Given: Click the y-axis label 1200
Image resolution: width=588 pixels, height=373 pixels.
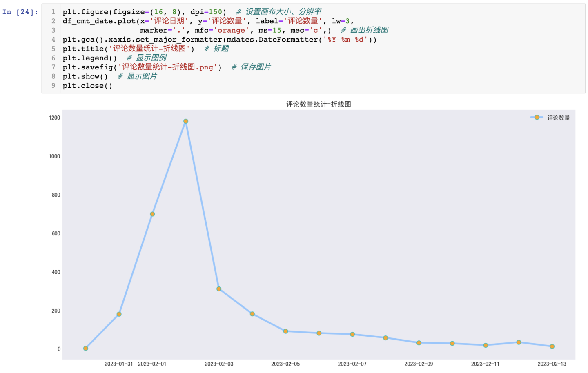Looking at the screenshot, I should 54,118.
